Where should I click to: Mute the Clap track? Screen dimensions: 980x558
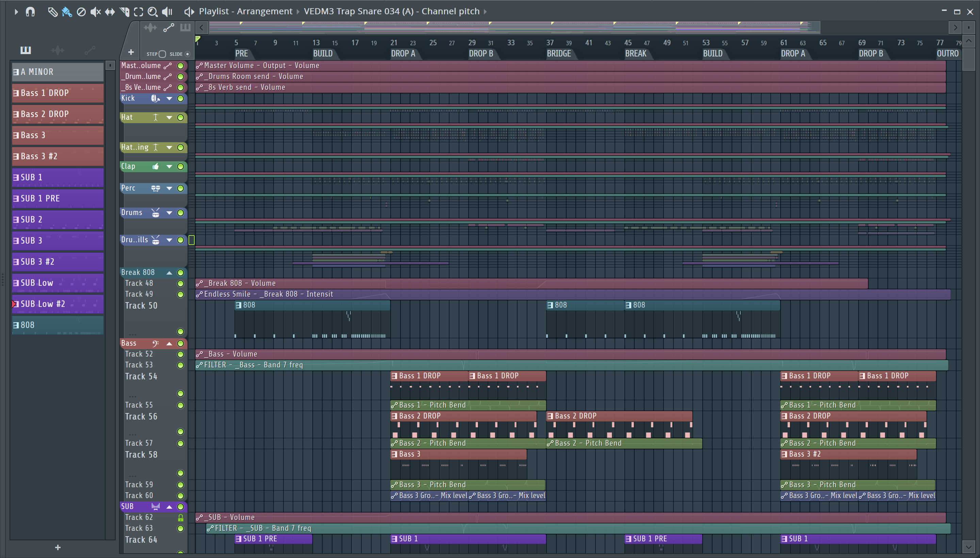click(180, 166)
